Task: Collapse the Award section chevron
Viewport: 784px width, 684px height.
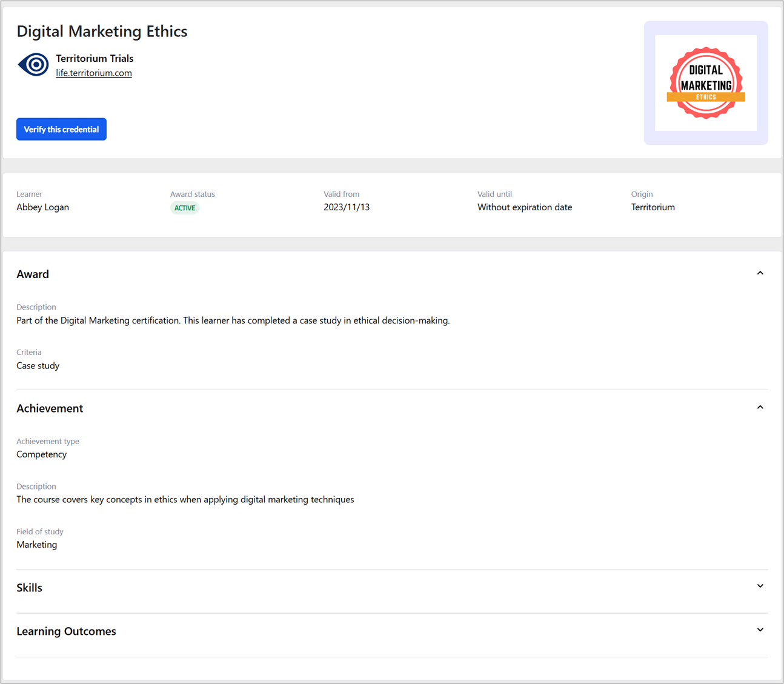Action: [760, 273]
